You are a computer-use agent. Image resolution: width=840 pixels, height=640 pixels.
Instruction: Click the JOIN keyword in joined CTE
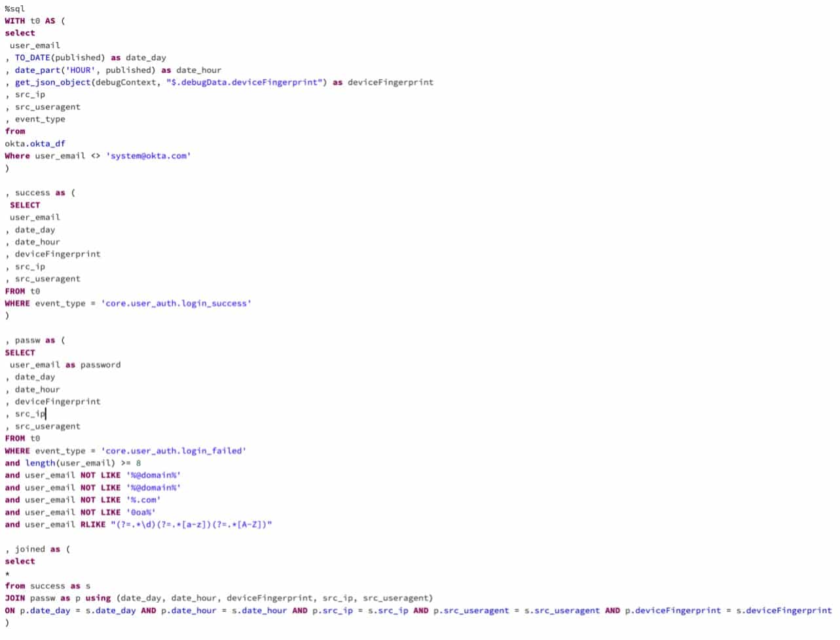click(14, 598)
